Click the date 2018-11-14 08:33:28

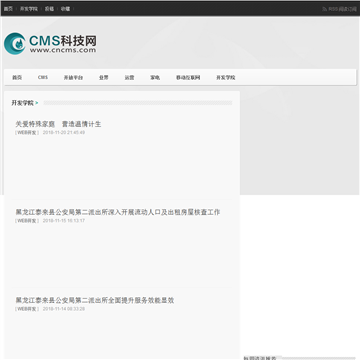(64, 309)
